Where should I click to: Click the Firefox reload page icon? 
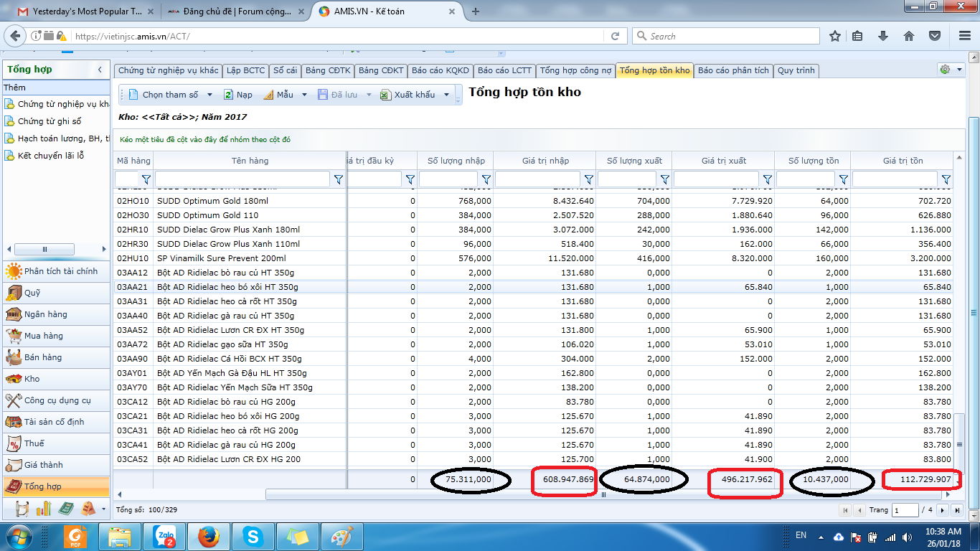click(615, 36)
